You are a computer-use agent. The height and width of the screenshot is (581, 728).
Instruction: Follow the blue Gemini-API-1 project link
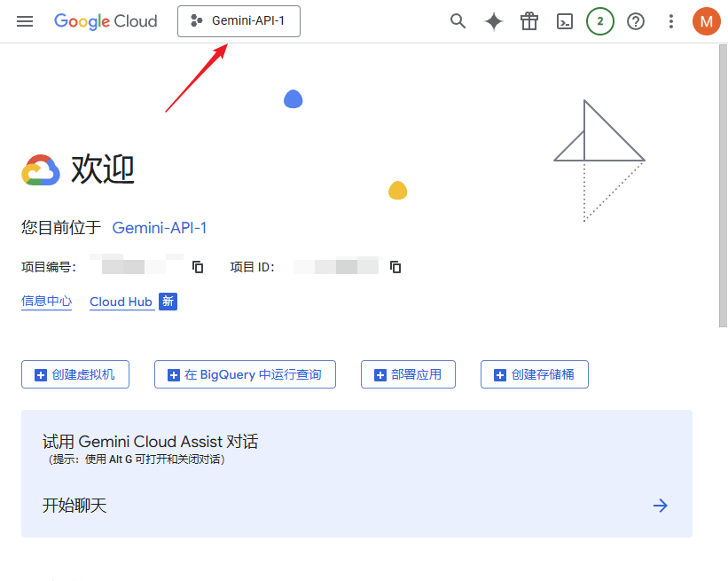tap(160, 228)
